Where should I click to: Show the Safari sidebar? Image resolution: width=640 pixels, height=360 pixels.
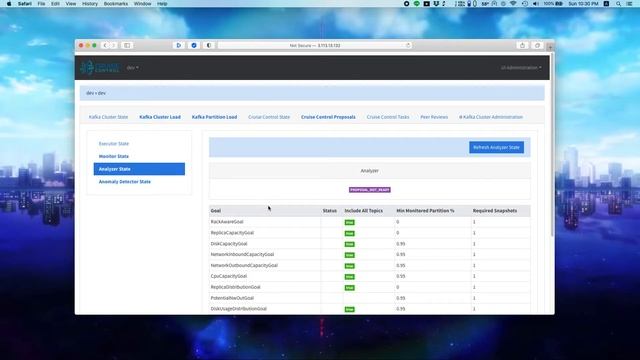(127, 45)
